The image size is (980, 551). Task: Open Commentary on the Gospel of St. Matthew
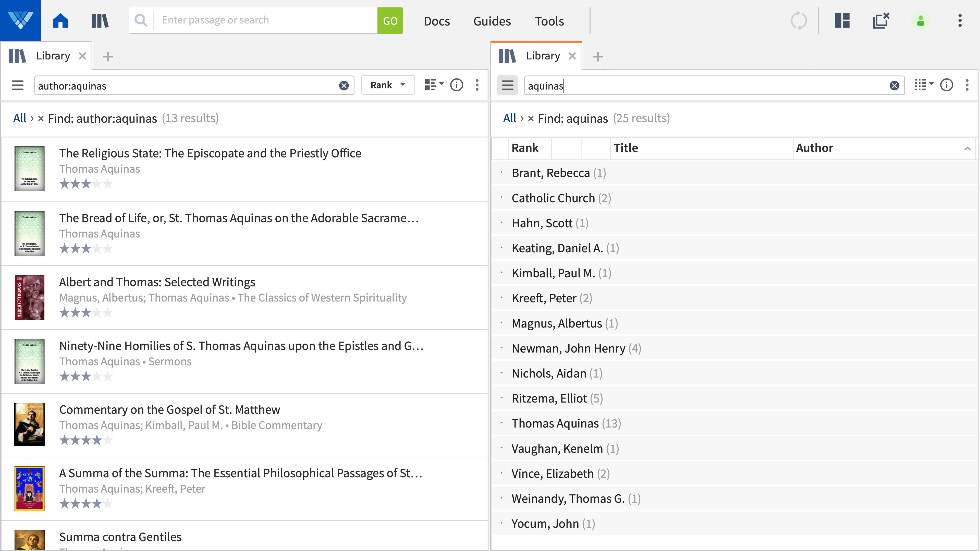tap(169, 409)
